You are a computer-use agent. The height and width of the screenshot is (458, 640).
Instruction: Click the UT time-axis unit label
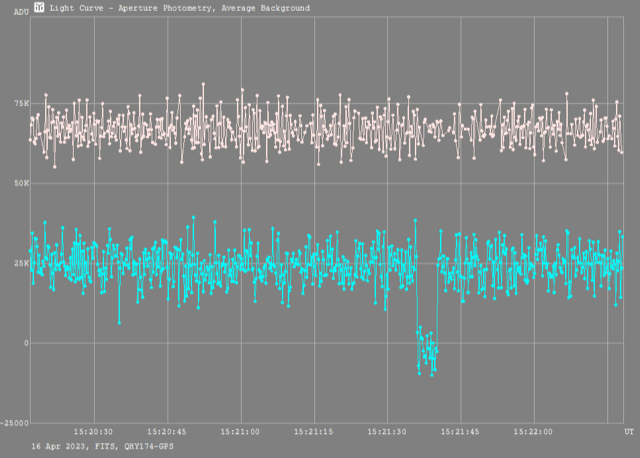pos(629,432)
